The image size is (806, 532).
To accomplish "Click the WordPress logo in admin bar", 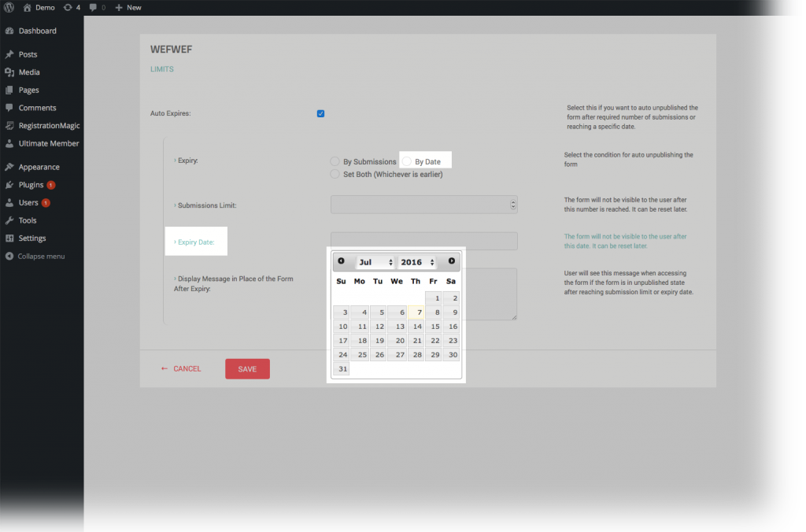I will [x=8, y=7].
